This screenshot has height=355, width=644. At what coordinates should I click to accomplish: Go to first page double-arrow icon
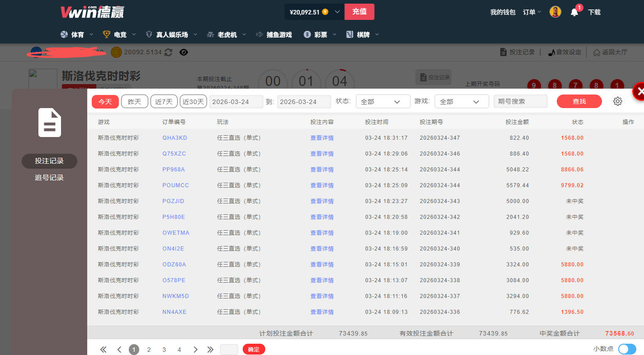click(x=103, y=350)
